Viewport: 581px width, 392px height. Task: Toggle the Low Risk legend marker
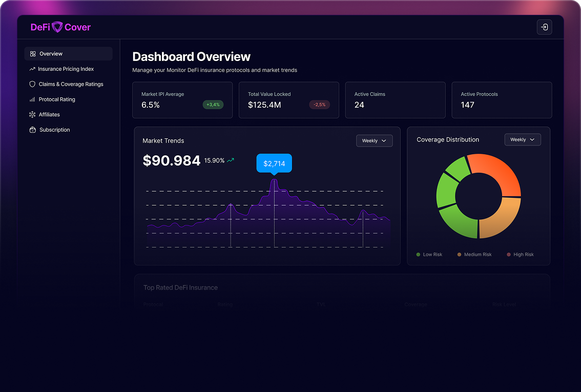[x=419, y=254]
